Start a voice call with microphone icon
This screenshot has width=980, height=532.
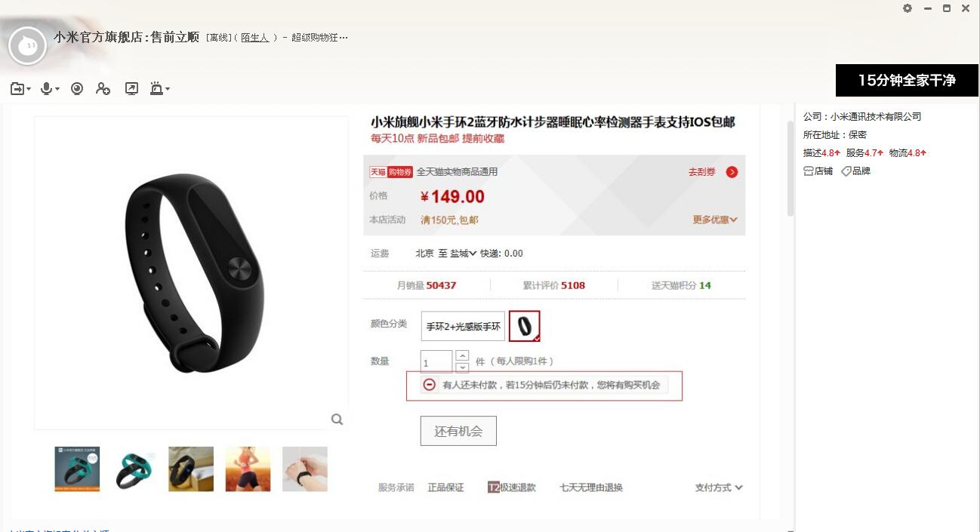click(x=47, y=89)
